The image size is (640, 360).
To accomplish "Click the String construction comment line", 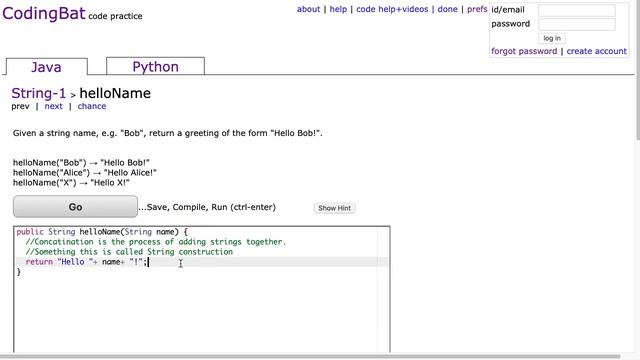I will point(129,252).
